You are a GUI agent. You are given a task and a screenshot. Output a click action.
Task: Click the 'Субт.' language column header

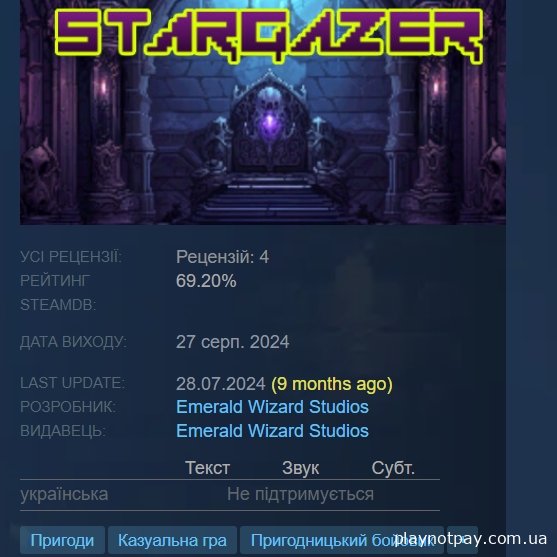coord(393,468)
